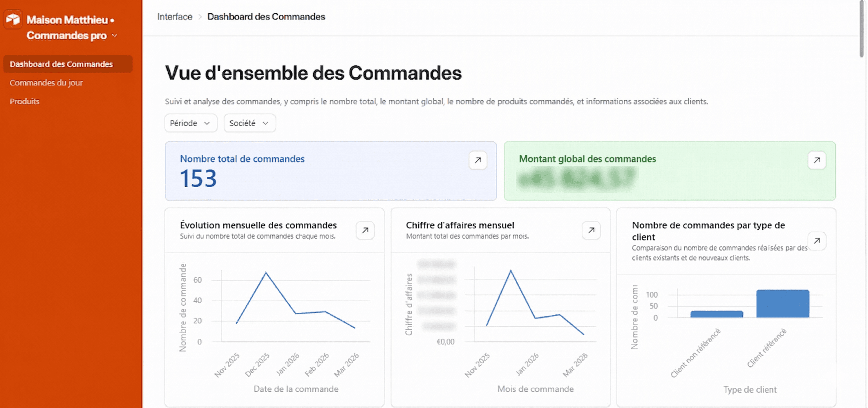Open the Produits sidebar page
Screen dimensions: 868x408
tap(25, 101)
